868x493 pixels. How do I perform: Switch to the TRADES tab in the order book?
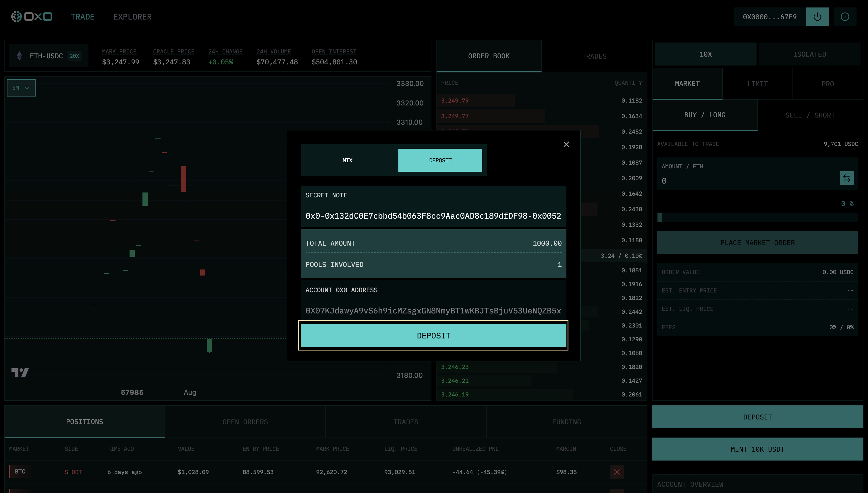click(594, 56)
